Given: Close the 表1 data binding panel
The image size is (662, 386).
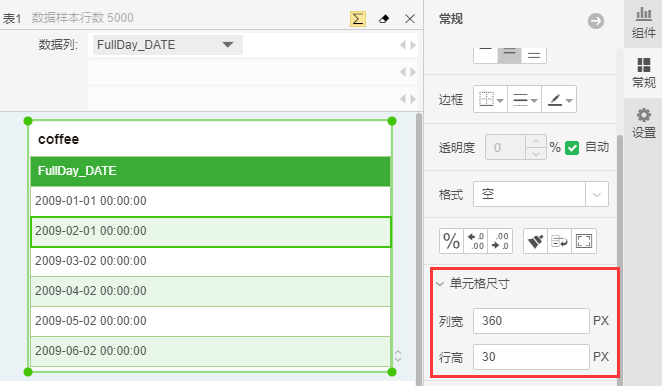Looking at the screenshot, I should [410, 19].
